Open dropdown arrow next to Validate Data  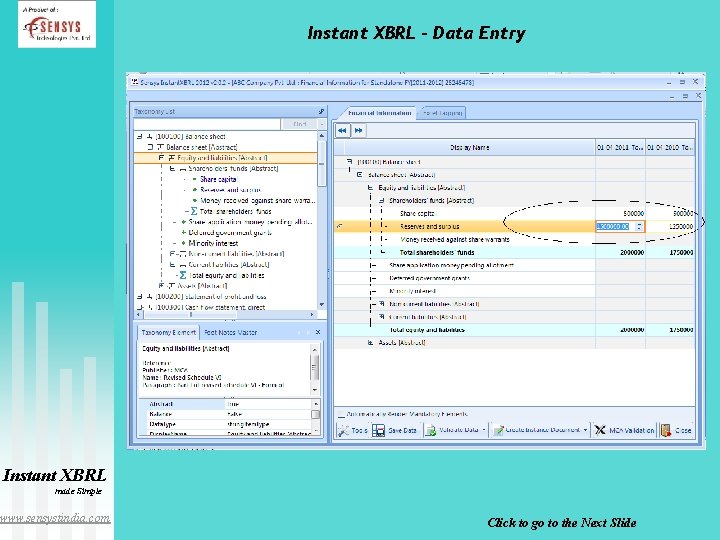pyautogui.click(x=484, y=430)
